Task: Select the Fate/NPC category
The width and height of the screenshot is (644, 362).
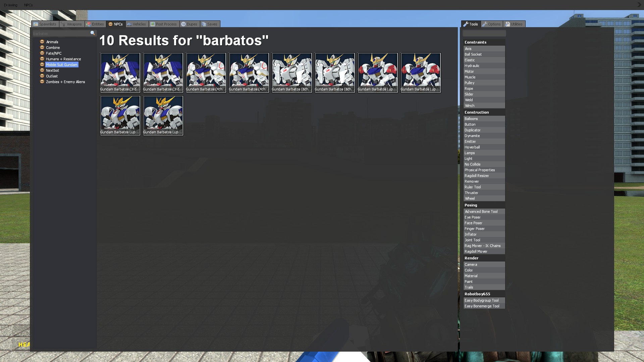Action: pyautogui.click(x=54, y=53)
